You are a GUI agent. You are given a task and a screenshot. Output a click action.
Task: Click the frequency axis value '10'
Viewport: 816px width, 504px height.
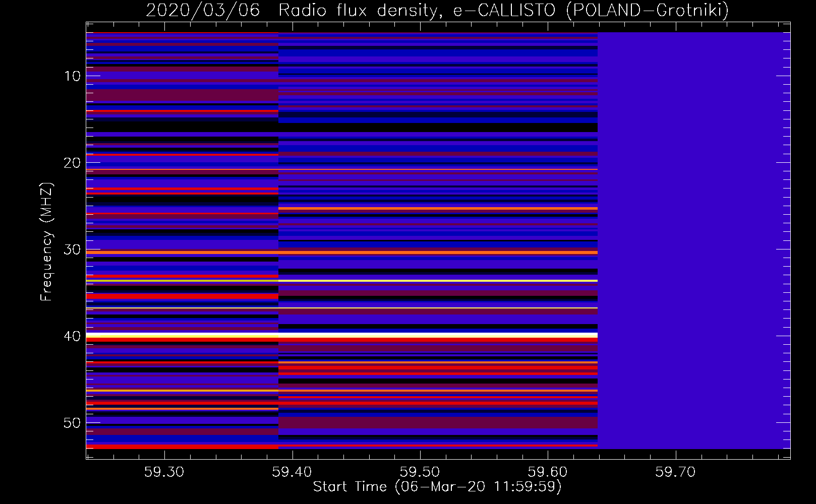[x=73, y=76]
